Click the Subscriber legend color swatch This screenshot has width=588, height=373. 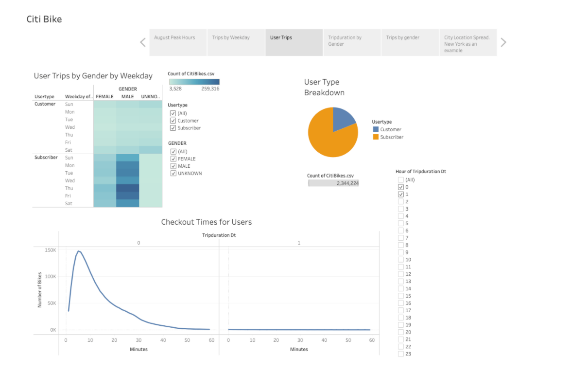pos(376,137)
